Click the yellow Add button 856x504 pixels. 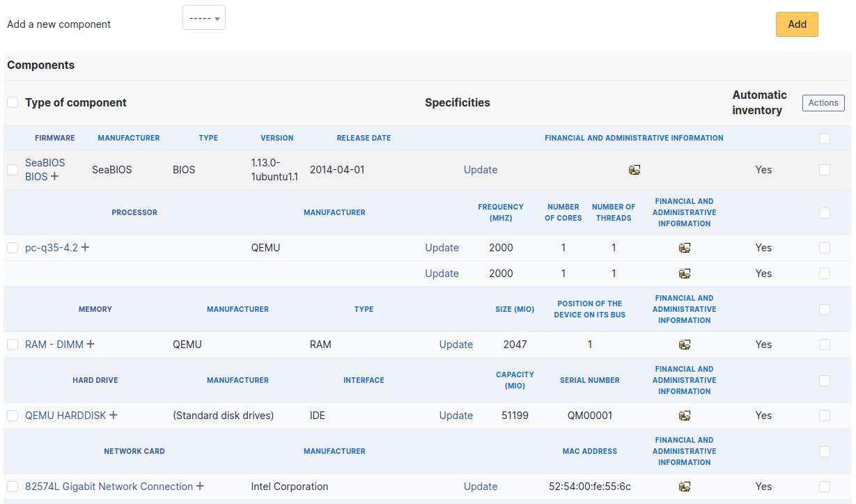[797, 24]
